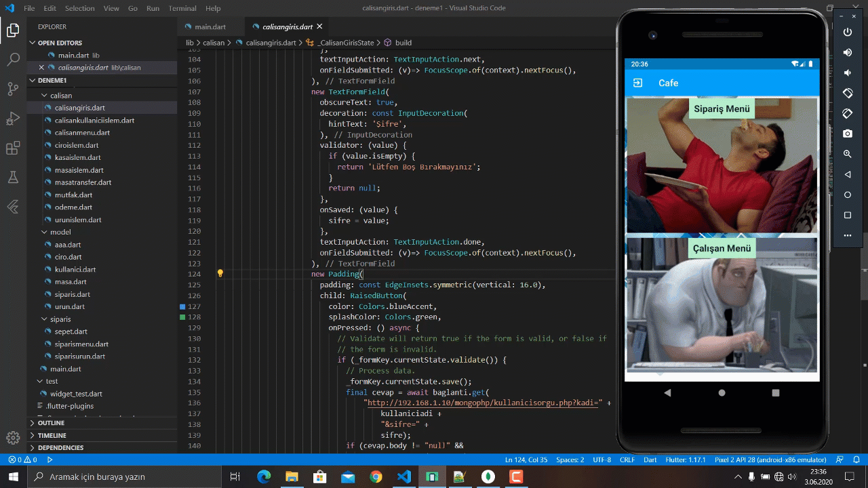Open the Test flask view
The height and width of the screenshot is (488, 868).
pyautogui.click(x=13, y=178)
